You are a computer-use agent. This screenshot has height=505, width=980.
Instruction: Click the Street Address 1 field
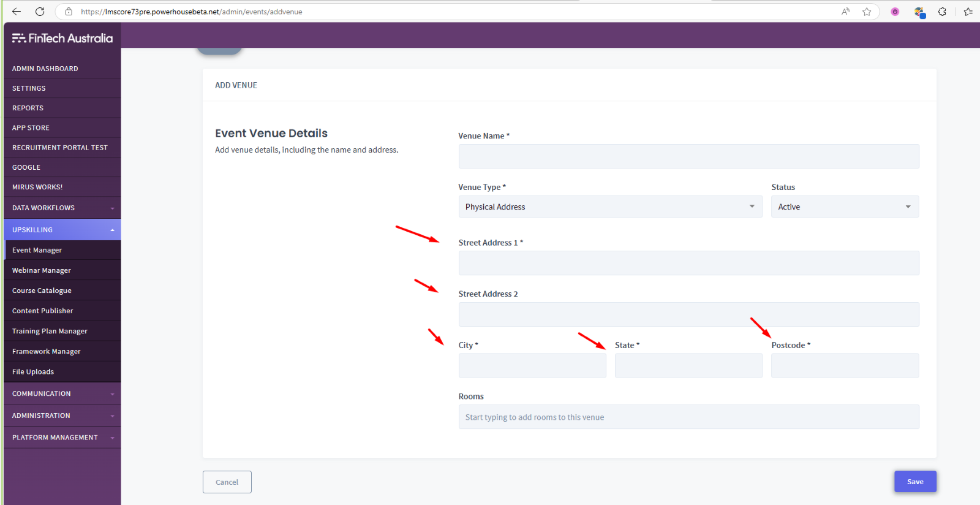coord(688,263)
